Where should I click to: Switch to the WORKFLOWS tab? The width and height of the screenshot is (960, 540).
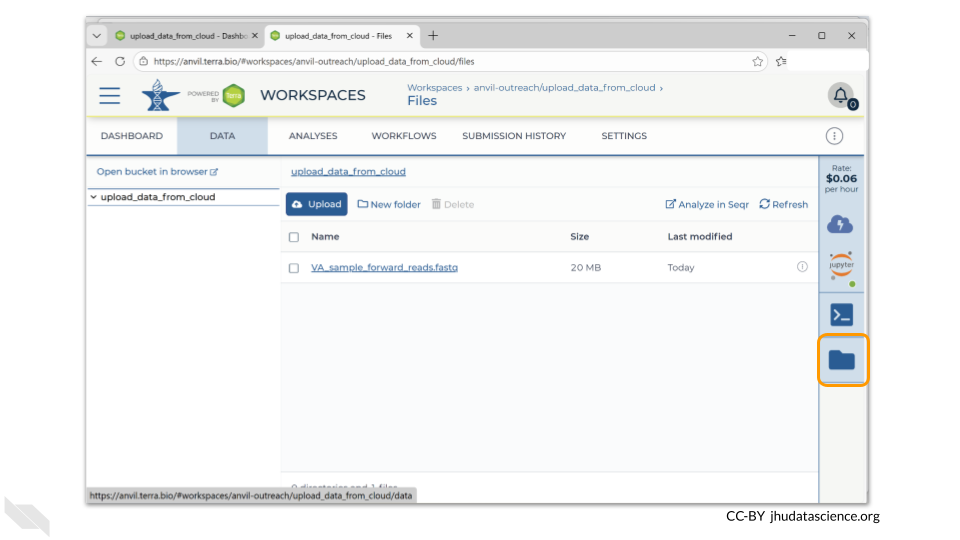pos(404,136)
